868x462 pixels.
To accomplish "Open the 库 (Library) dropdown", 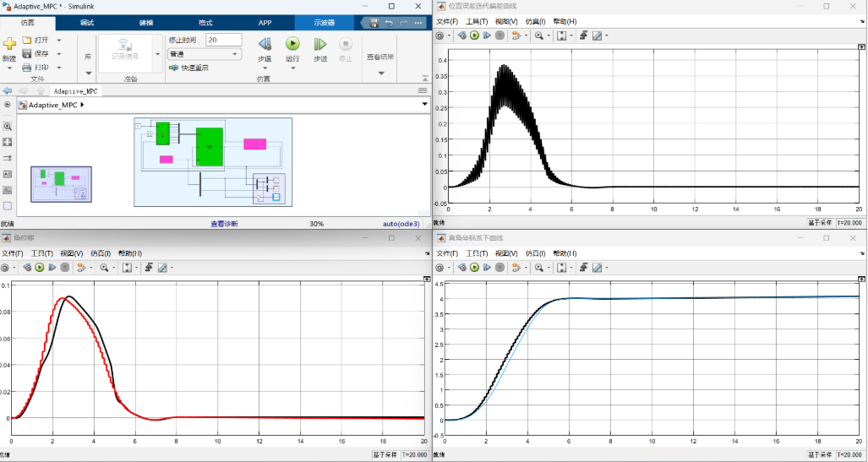I will (88, 73).
